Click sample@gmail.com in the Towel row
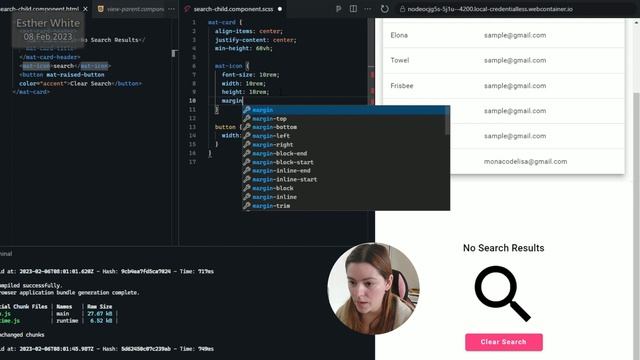 pos(515,60)
